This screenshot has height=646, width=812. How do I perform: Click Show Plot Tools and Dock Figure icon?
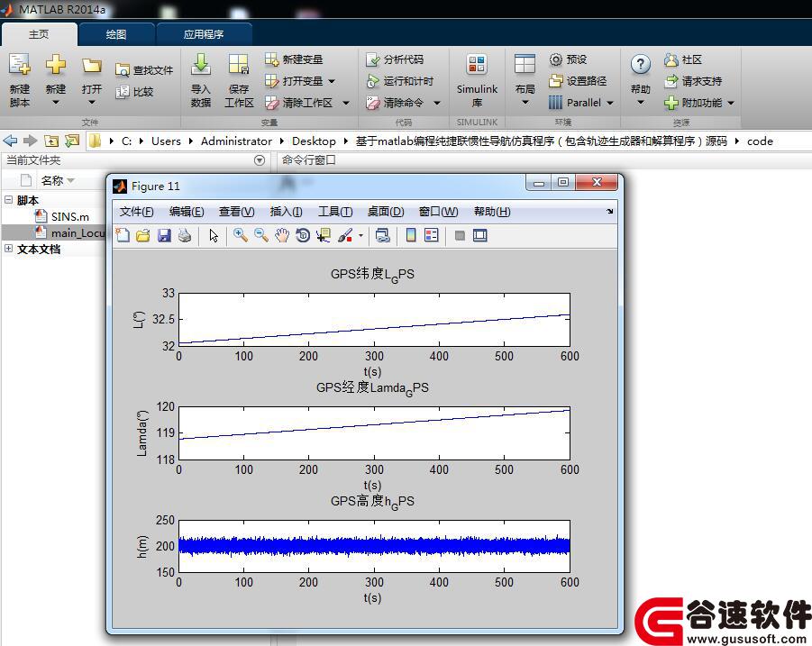pos(480,235)
